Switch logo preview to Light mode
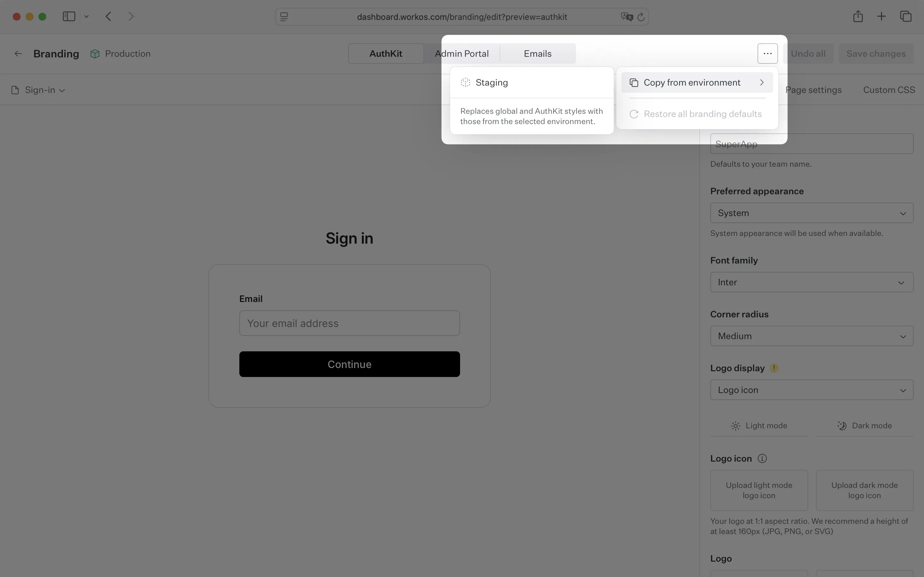924x577 pixels. tap(759, 425)
